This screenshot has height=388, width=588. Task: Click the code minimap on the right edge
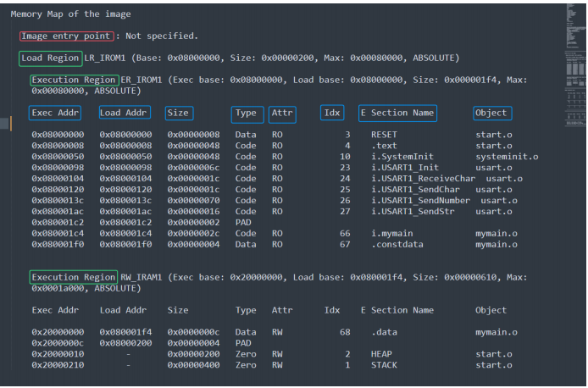(575, 65)
